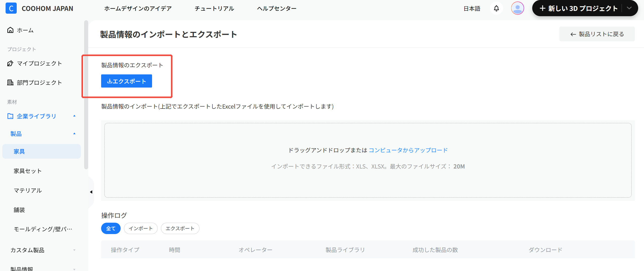Click the 製品ライブラリ column header

[345, 250]
